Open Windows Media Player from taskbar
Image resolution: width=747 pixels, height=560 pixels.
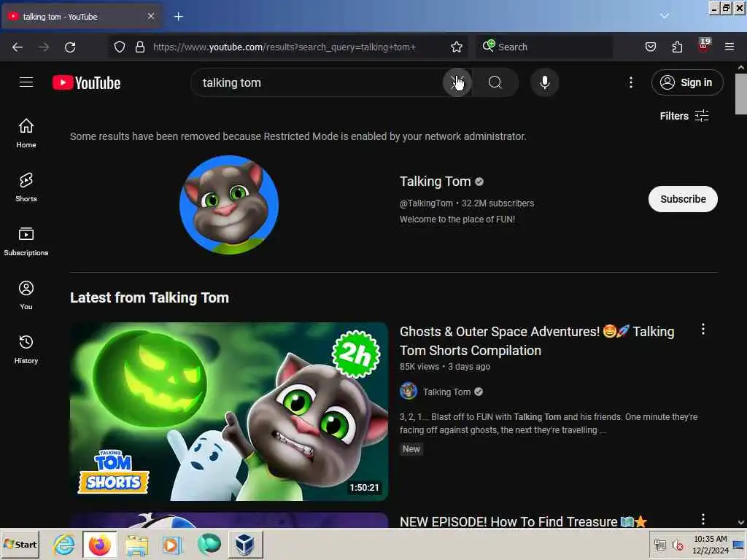(x=172, y=544)
